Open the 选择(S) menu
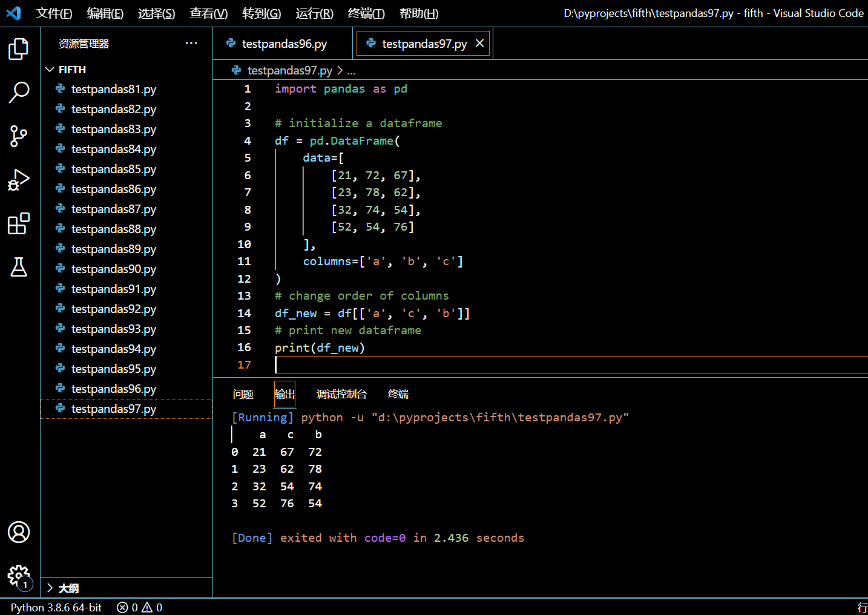Image resolution: width=868 pixels, height=615 pixels. (157, 13)
